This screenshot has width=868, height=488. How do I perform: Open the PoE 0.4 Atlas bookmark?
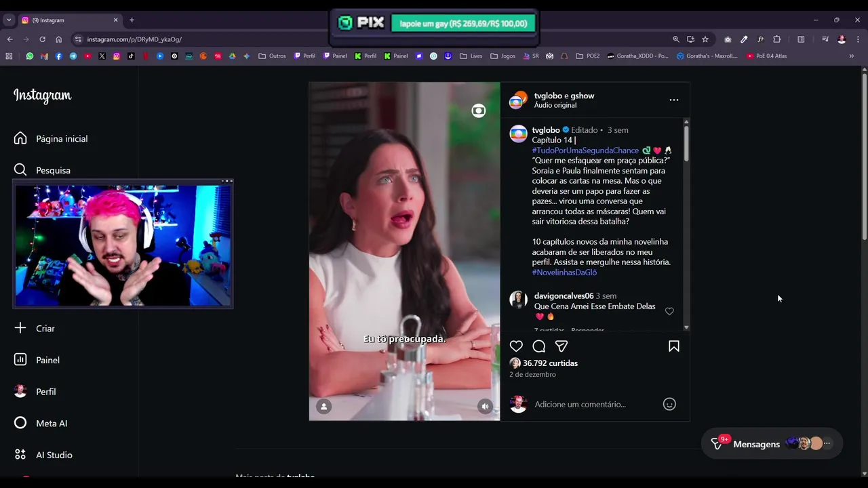(767, 56)
